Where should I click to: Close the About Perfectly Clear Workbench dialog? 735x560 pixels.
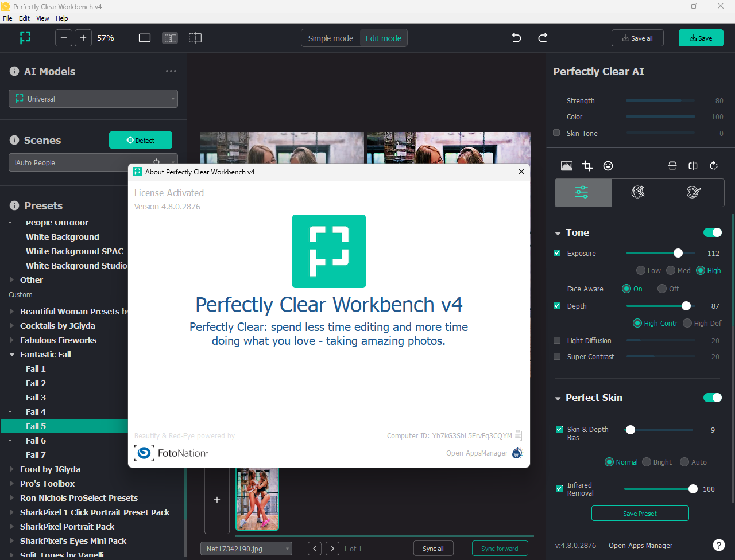pos(521,172)
